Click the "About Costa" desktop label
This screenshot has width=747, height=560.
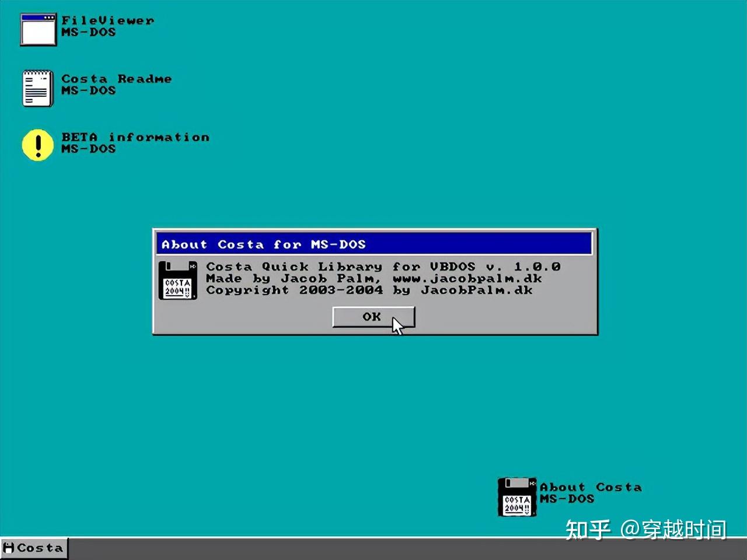coord(591,487)
